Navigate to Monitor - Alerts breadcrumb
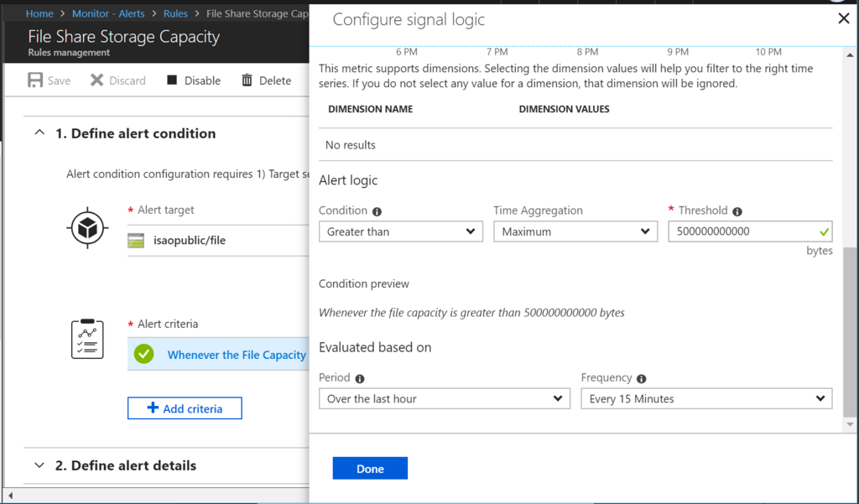 [108, 13]
